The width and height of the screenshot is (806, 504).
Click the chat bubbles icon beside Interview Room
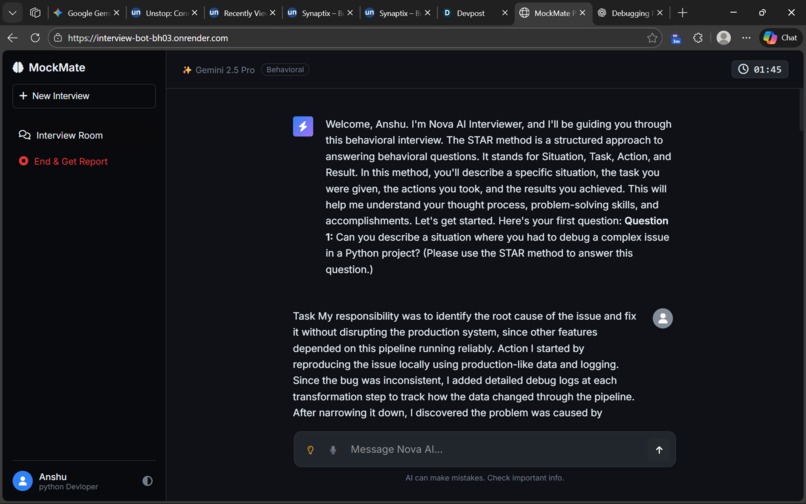coord(24,135)
